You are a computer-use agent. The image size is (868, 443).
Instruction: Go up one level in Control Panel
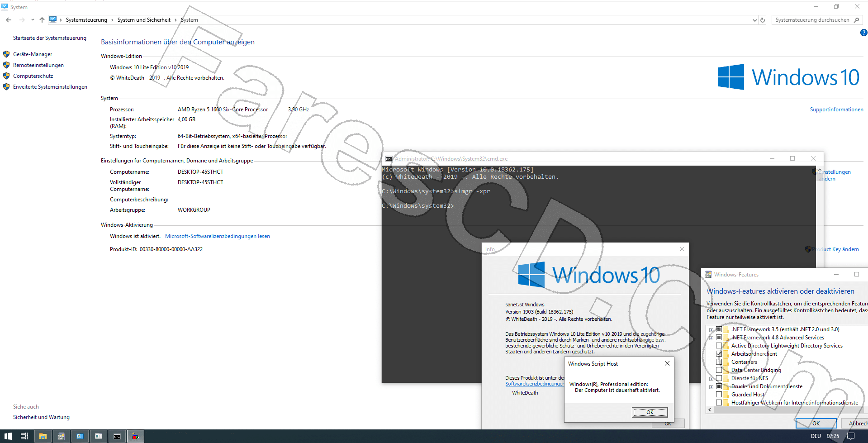click(x=42, y=20)
